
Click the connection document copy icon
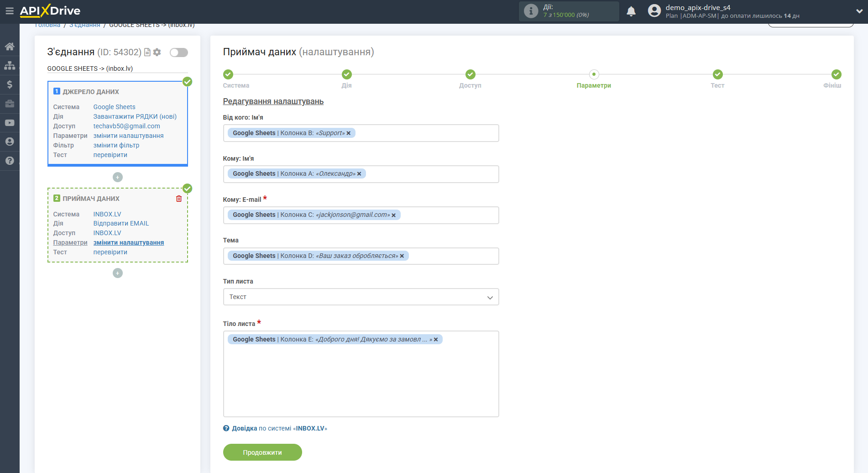pos(147,53)
